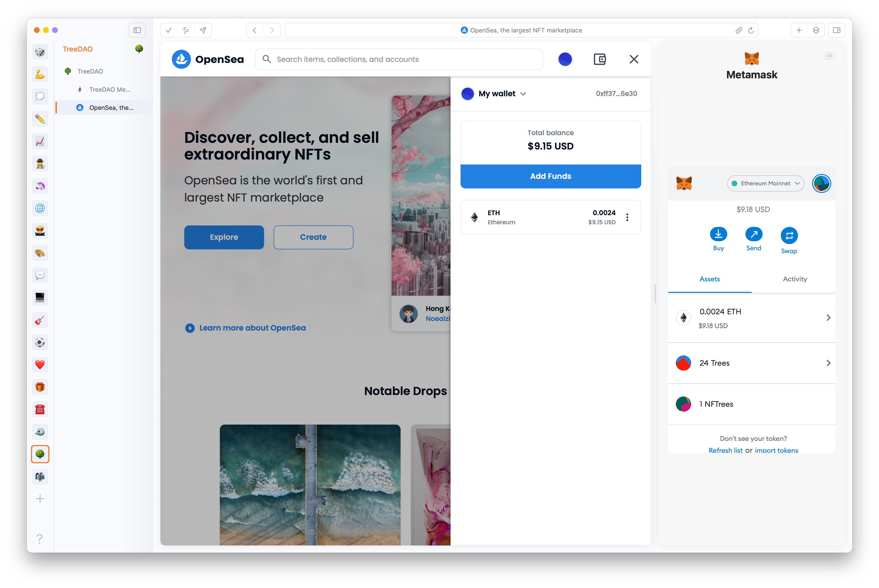The width and height of the screenshot is (879, 588).
Task: Open the ETH three-dot options menu
Action: (x=627, y=218)
